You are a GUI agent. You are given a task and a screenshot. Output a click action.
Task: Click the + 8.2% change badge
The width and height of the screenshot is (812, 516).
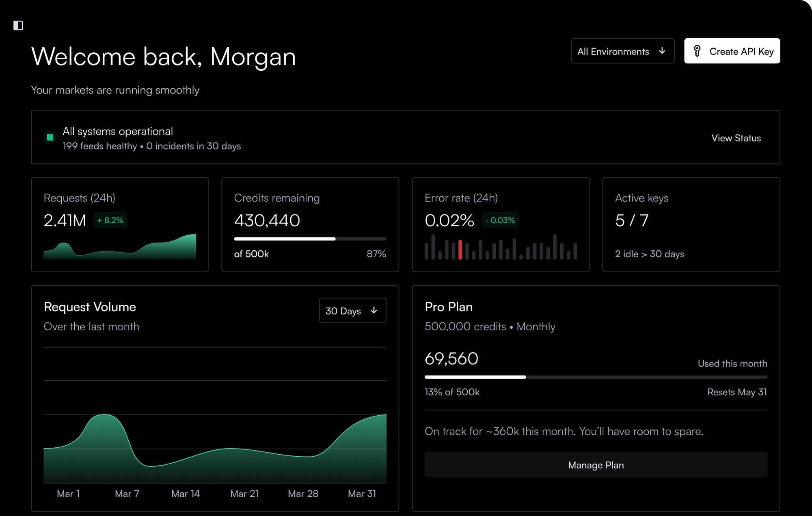click(110, 220)
